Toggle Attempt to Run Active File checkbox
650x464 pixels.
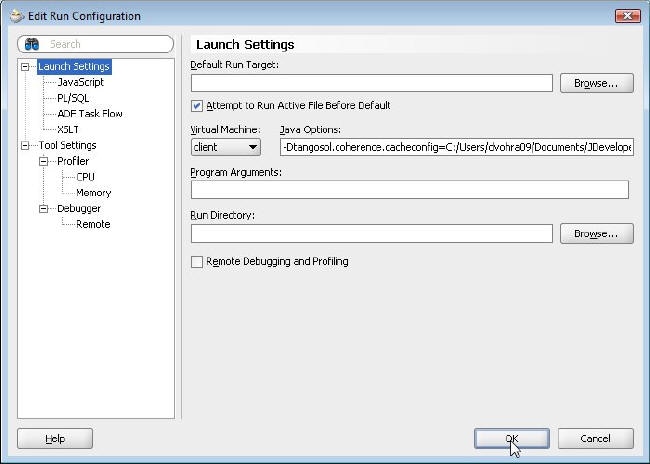(197, 105)
